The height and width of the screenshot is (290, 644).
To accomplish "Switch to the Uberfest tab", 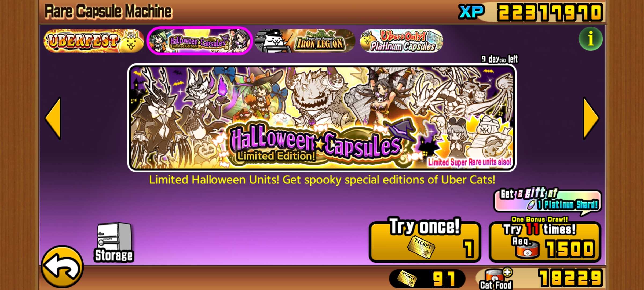I will [94, 41].
